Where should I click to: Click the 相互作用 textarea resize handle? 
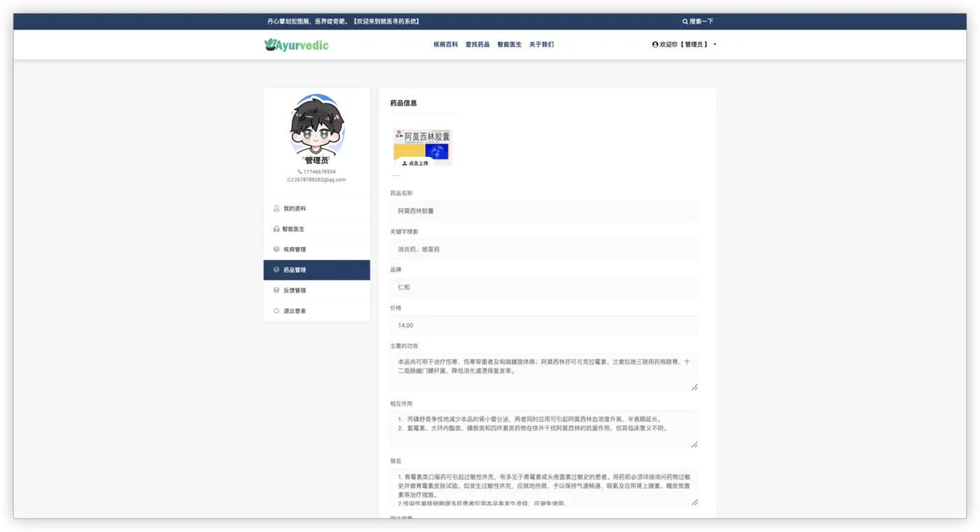tap(694, 444)
